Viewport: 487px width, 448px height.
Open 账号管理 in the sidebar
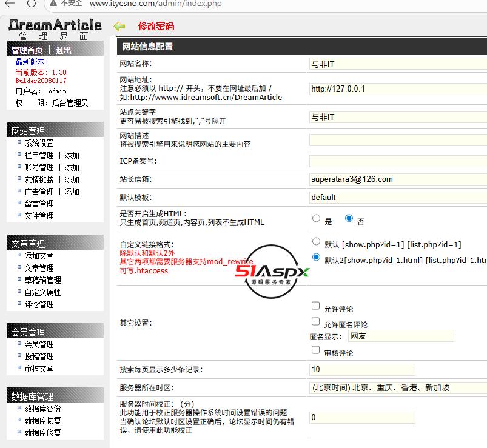pyautogui.click(x=39, y=167)
